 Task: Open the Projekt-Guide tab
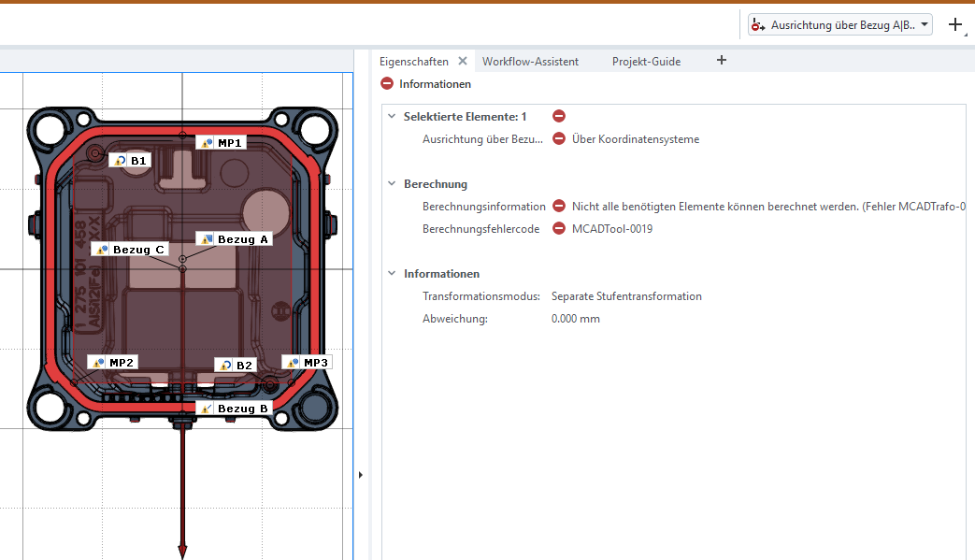point(646,62)
